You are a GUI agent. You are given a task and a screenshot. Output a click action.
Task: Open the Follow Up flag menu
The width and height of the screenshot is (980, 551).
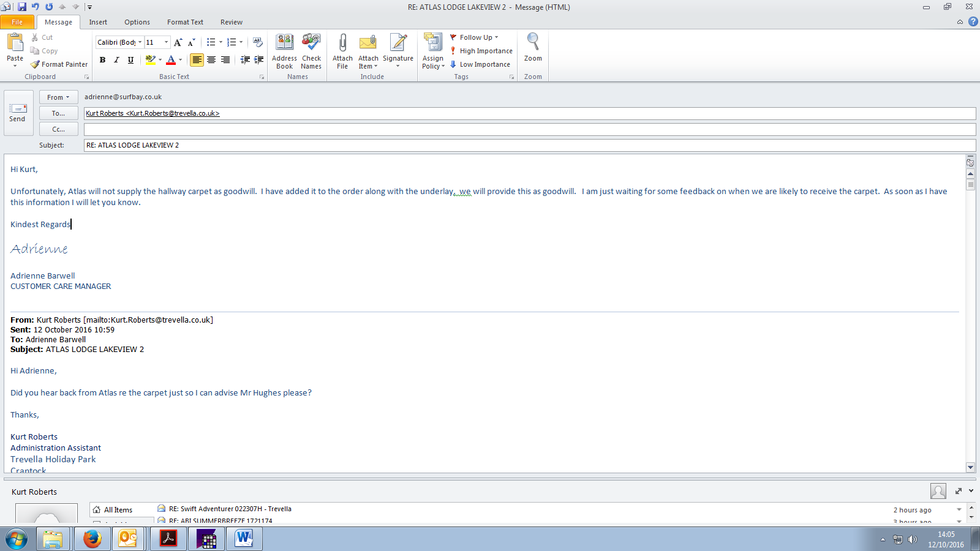(x=475, y=37)
